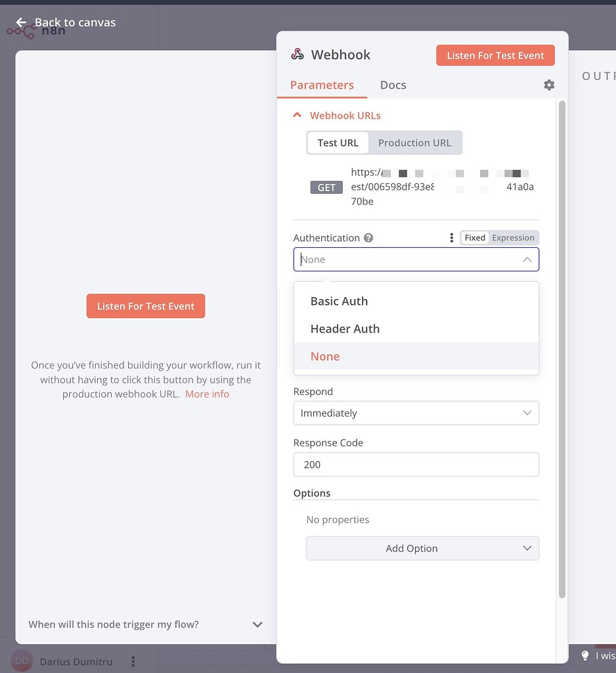Open the node settings gear icon
This screenshot has width=616, height=673.
pos(549,85)
